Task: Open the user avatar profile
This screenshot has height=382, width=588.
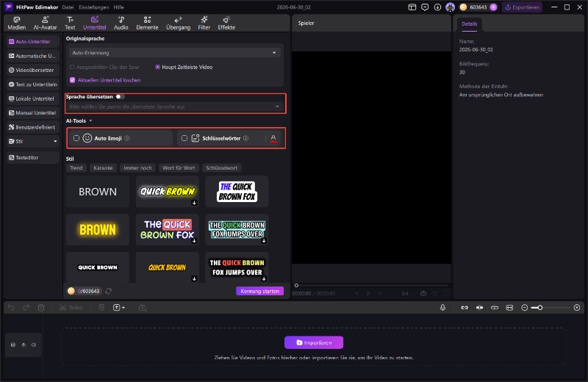Action: [450, 7]
